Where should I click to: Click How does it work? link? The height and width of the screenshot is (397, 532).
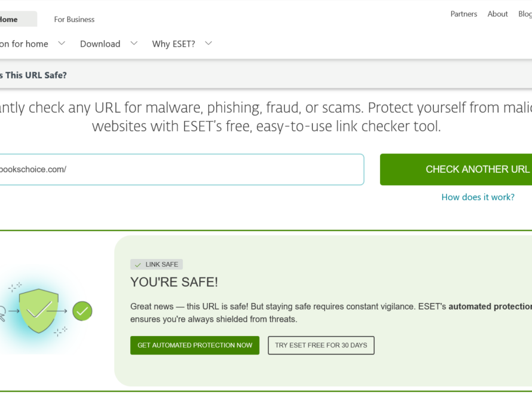pyautogui.click(x=478, y=197)
